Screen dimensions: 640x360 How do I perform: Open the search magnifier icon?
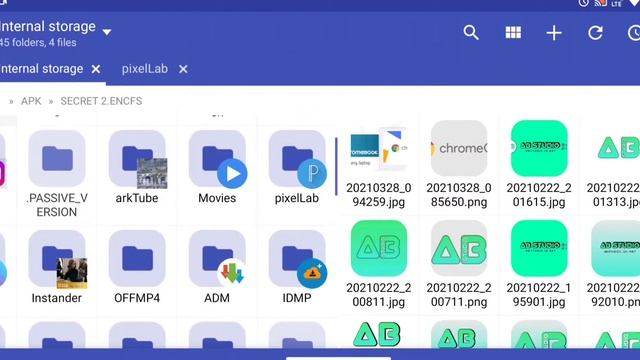pyautogui.click(x=471, y=33)
